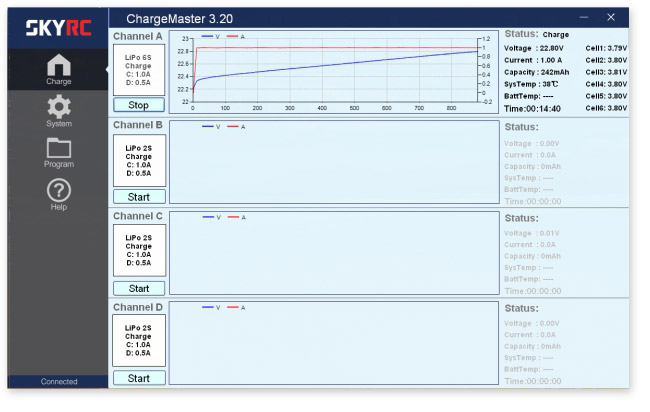Image resolution: width=650 pixels, height=412 pixels.
Task: Click Channel A Time 00:14:40 value
Action: coord(532,109)
